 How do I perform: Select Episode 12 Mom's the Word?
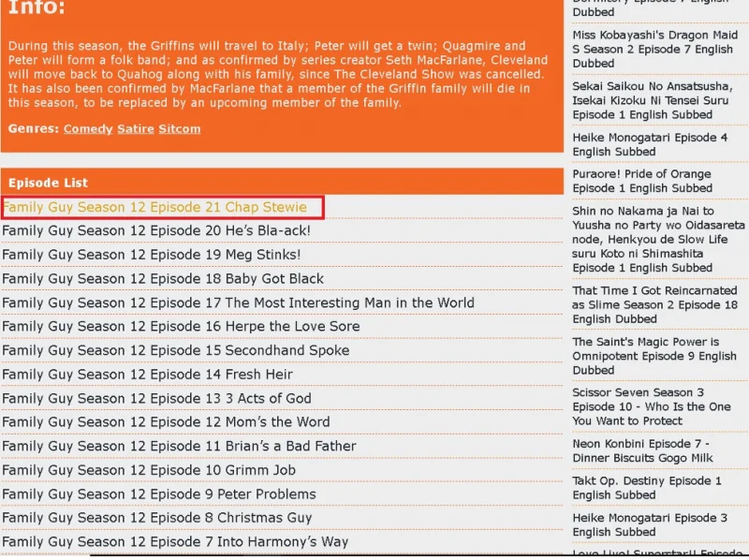tap(166, 422)
